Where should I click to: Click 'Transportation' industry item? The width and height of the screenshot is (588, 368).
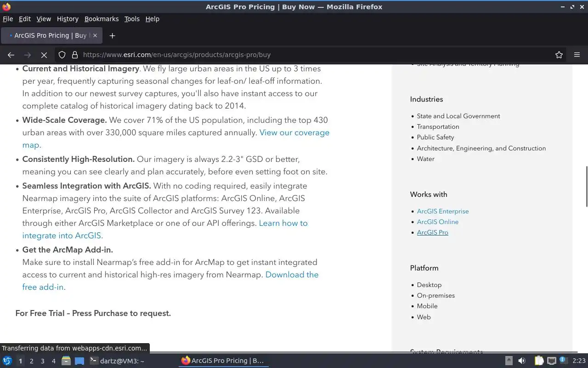pos(438,126)
